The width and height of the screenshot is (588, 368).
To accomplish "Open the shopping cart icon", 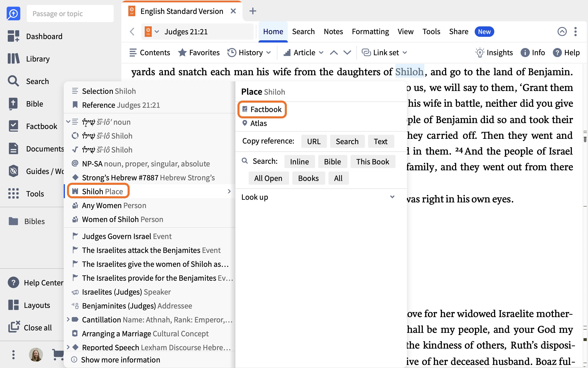I will tap(58, 355).
